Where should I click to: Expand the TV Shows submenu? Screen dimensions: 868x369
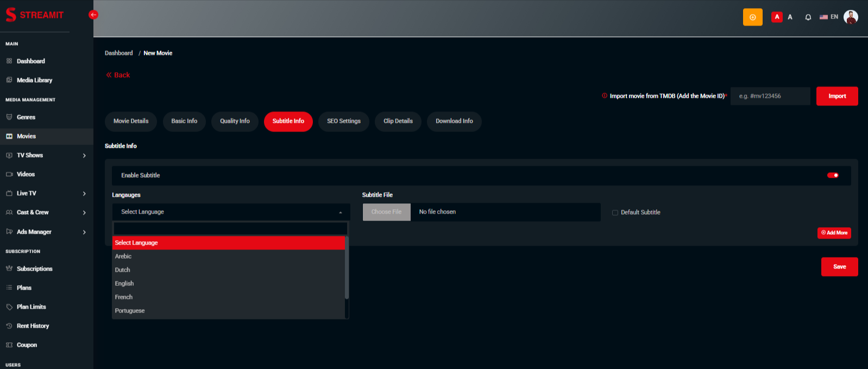84,155
